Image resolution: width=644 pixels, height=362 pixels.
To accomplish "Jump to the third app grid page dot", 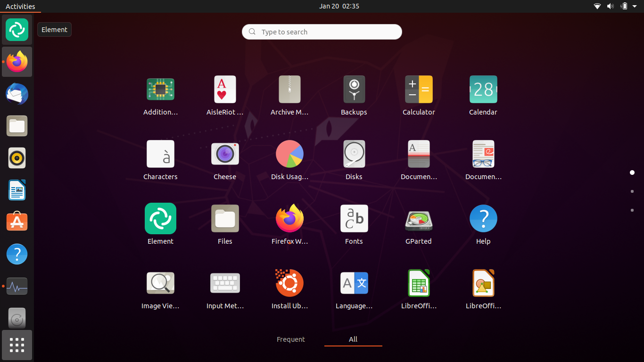I will [x=632, y=210].
